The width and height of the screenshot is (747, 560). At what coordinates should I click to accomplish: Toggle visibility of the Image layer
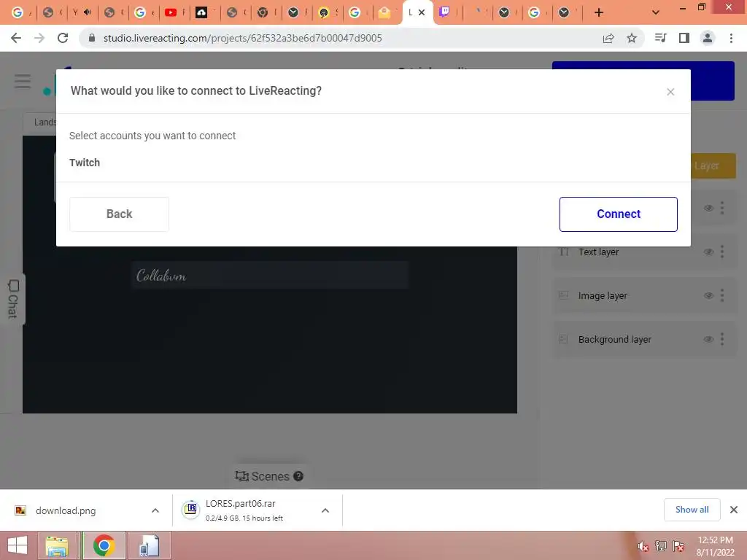coord(708,296)
